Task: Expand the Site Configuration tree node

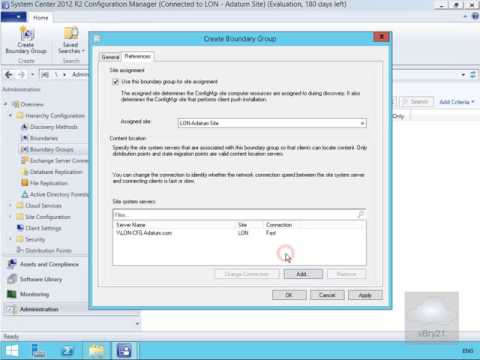Action: coord(10,217)
